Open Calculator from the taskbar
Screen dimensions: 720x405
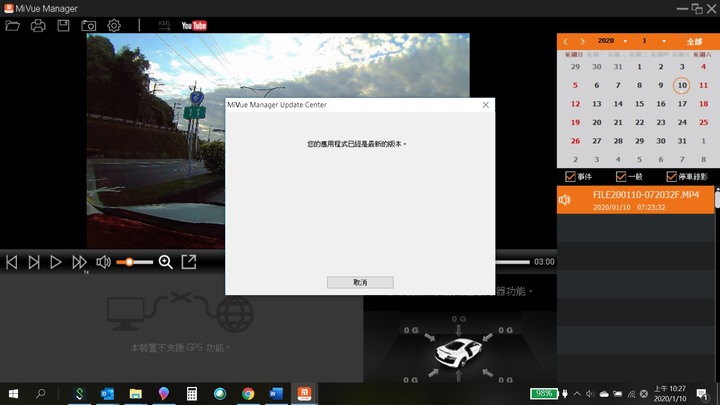tap(192, 394)
